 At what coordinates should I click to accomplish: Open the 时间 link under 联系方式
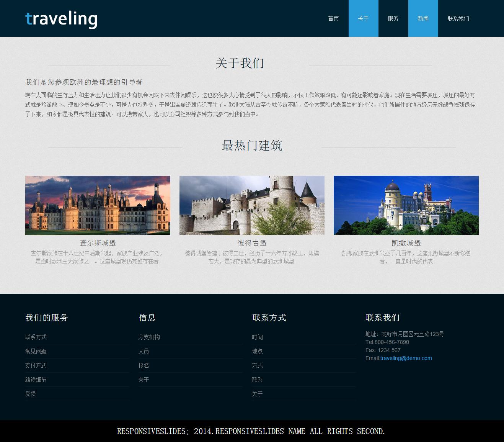point(257,337)
